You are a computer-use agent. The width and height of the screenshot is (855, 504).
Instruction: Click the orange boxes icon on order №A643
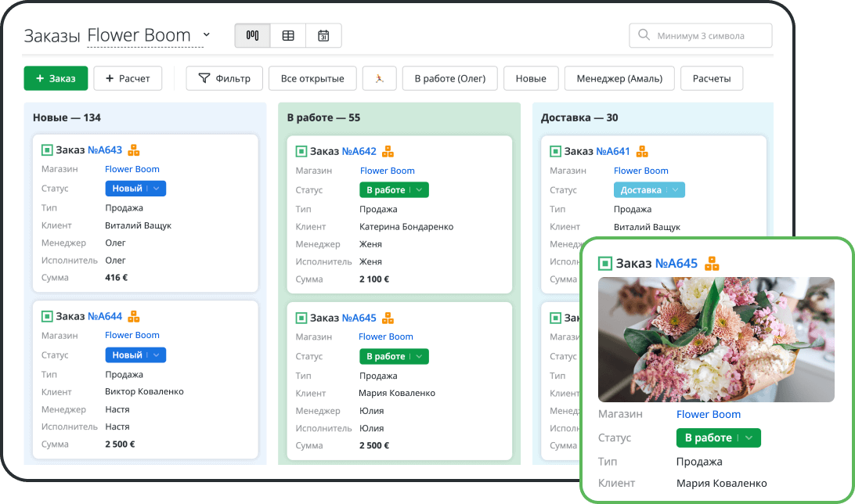click(134, 150)
